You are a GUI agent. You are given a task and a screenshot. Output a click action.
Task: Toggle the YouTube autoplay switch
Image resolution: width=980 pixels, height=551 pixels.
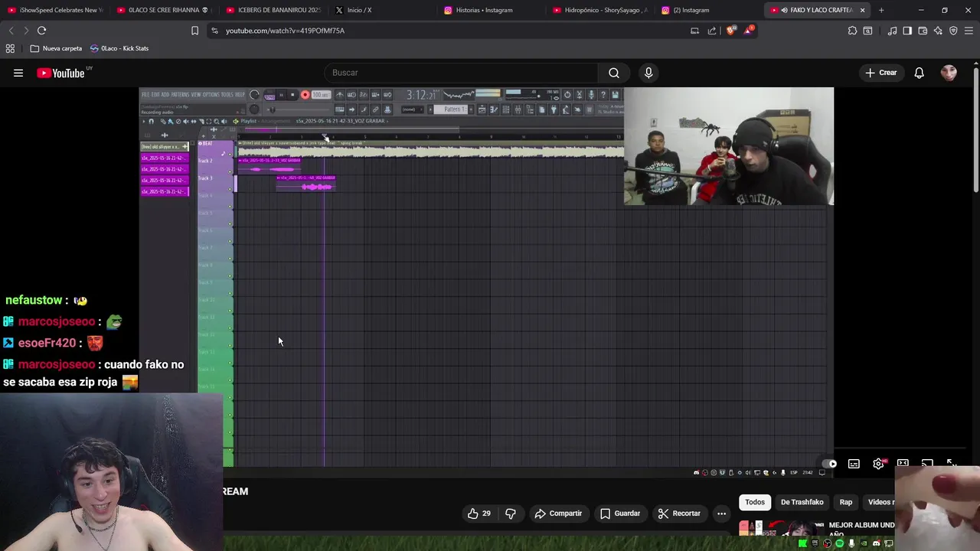pos(829,464)
